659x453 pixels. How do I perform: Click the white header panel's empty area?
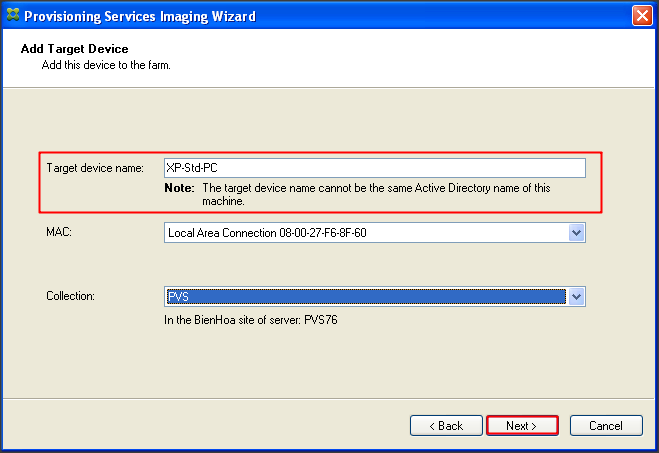click(x=450, y=60)
